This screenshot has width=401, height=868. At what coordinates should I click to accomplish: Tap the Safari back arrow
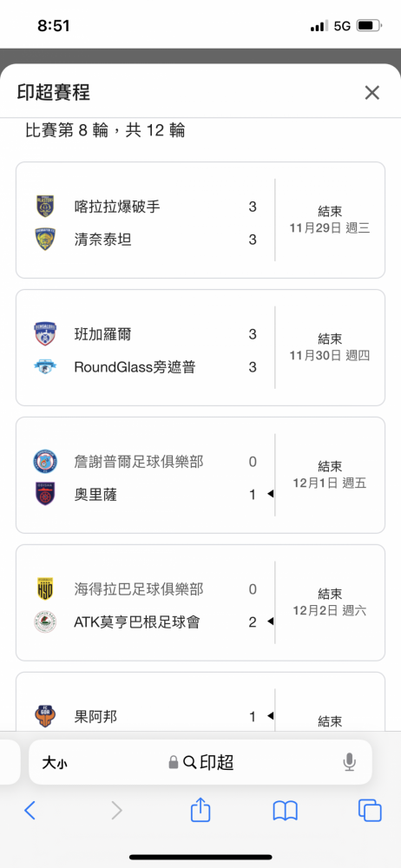click(30, 811)
